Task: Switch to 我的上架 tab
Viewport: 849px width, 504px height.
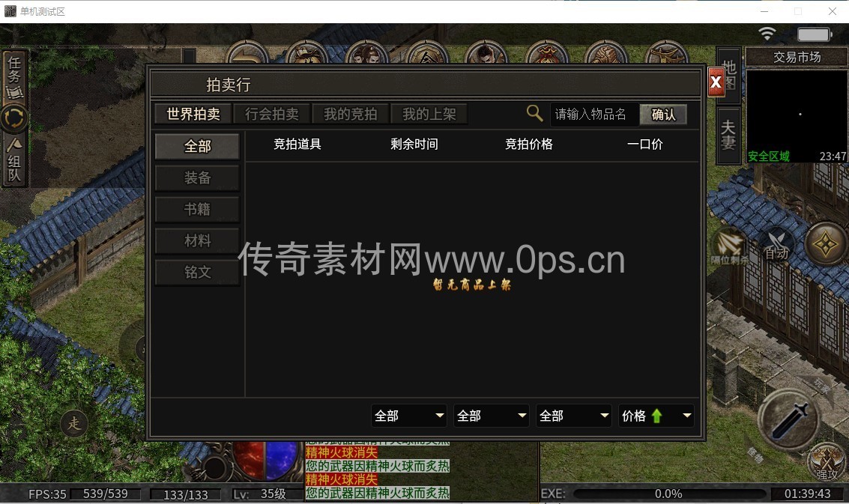Action: 429,114
